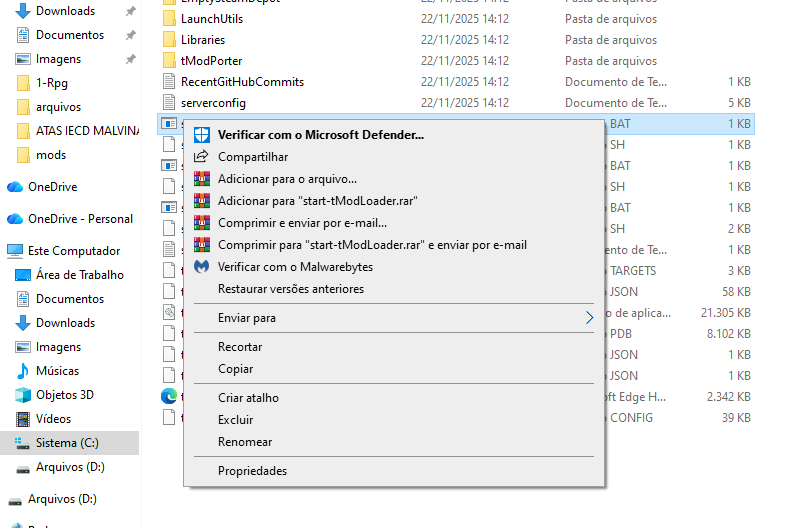Click the OneDrive - Personal cloud icon
807x528 pixels.
15,219
